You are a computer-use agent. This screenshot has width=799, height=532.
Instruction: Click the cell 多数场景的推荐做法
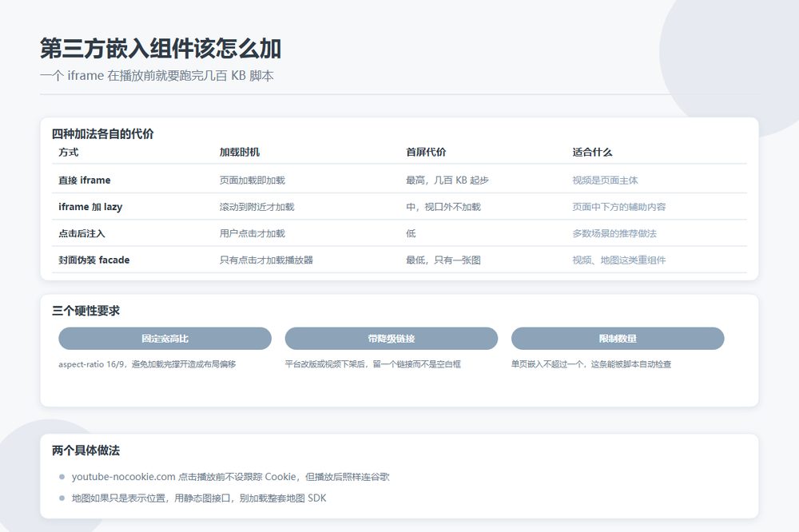tap(614, 233)
